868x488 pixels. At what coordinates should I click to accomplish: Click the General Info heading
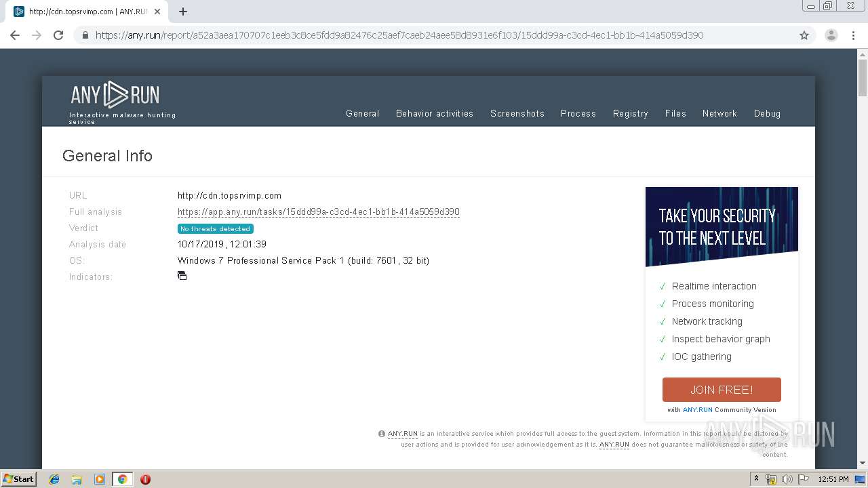coord(107,156)
